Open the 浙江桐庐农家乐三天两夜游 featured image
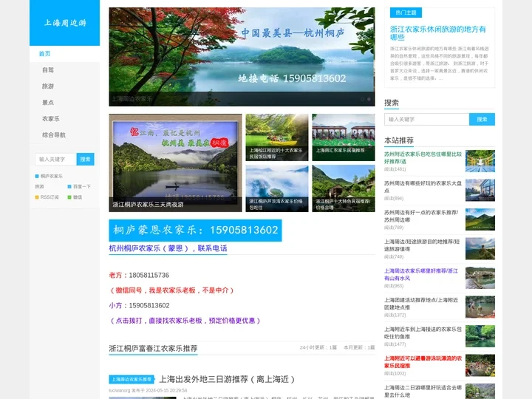 point(175,163)
